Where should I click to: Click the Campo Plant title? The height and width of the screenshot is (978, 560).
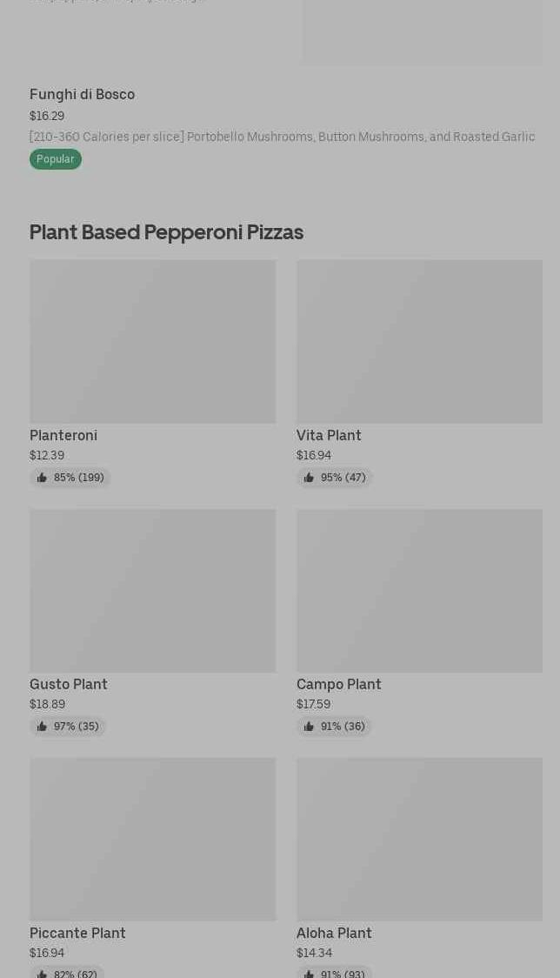coord(338,684)
